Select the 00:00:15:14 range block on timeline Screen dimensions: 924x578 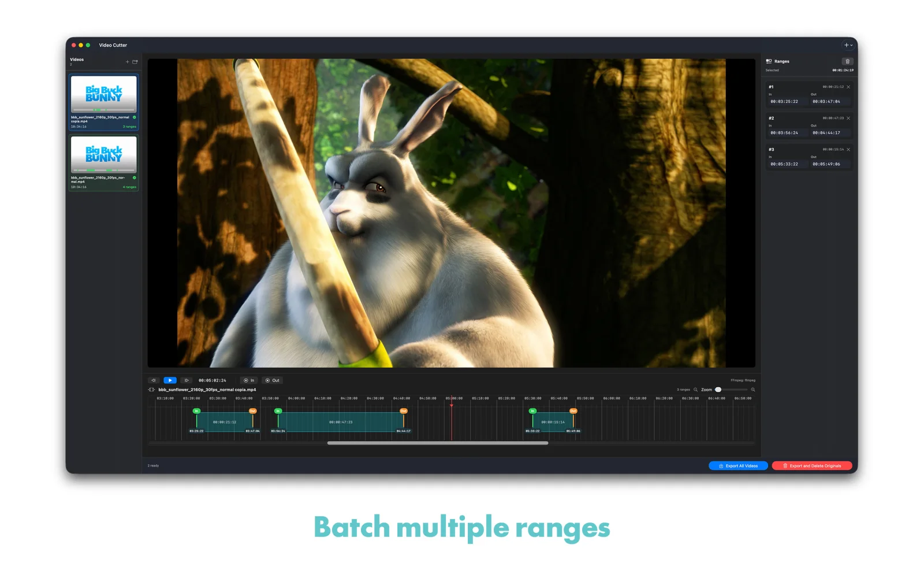(x=553, y=422)
